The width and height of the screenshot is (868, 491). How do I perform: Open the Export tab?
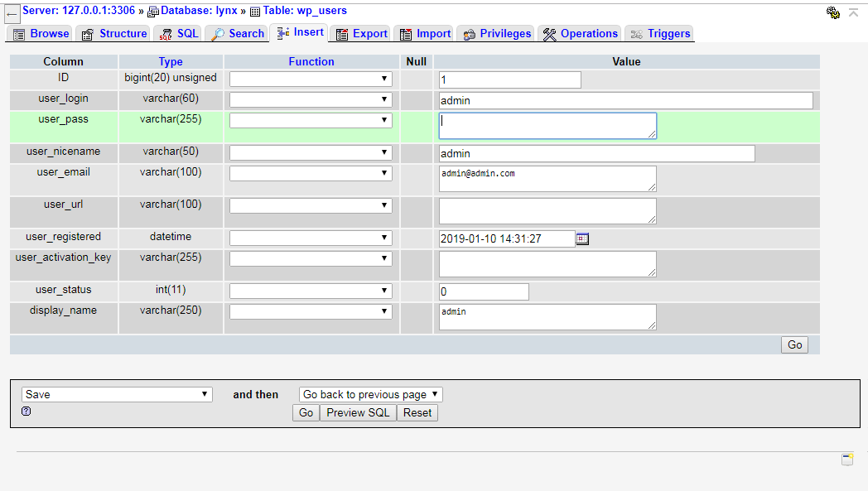tap(362, 34)
